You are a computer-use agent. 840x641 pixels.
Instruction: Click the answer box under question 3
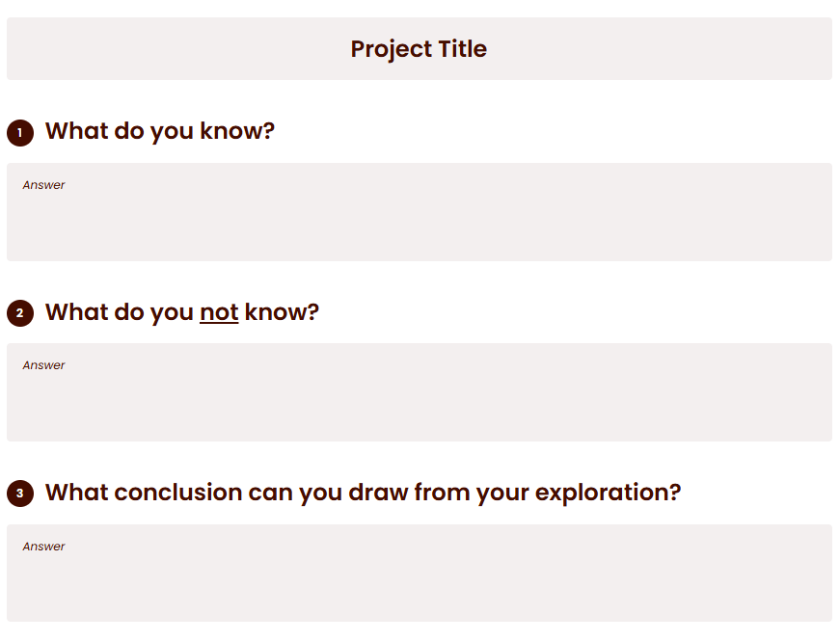point(420,573)
